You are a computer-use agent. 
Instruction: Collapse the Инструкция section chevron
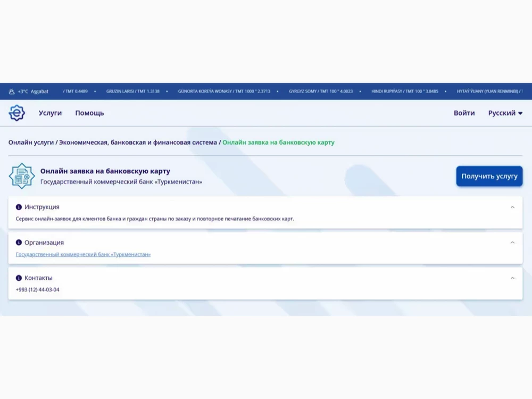tap(512, 207)
